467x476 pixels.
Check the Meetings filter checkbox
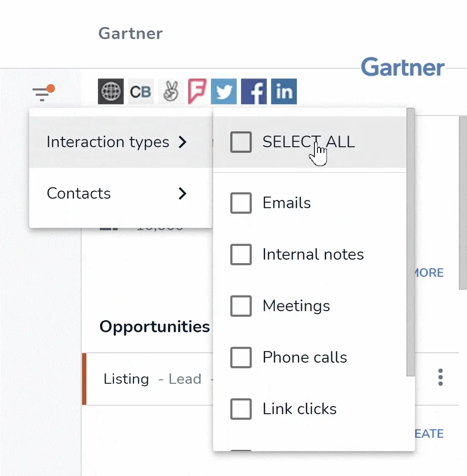[241, 306]
